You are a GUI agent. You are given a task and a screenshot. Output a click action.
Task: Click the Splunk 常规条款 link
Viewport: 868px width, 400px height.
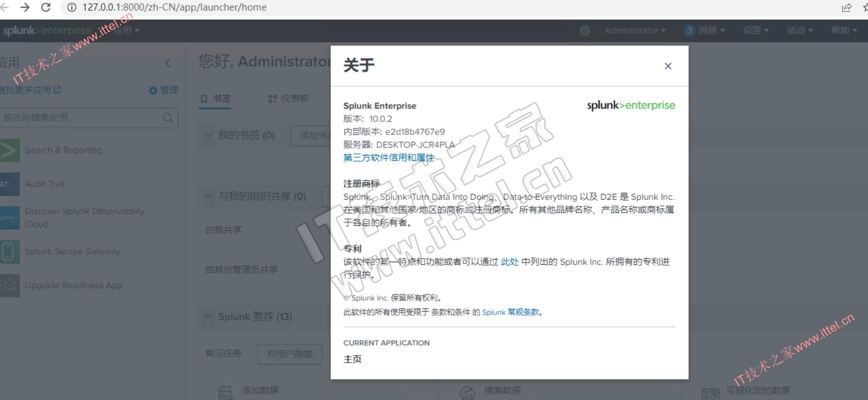510,312
